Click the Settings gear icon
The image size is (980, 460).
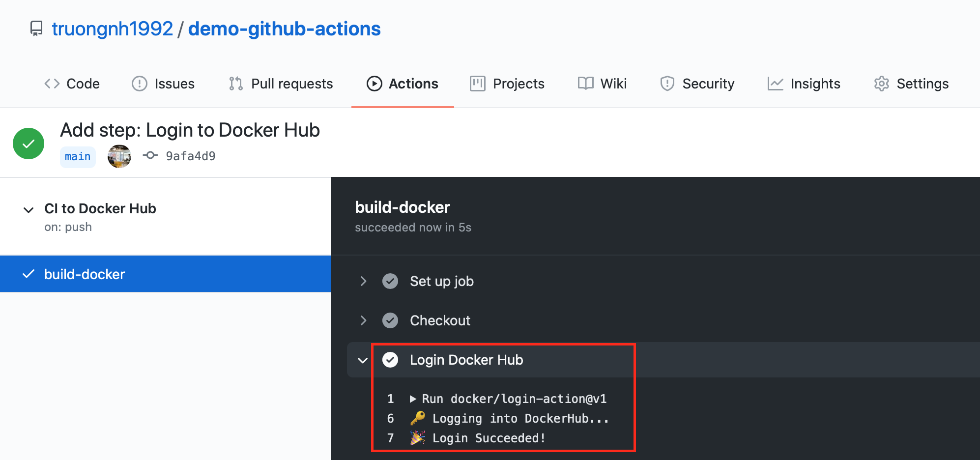pyautogui.click(x=882, y=84)
